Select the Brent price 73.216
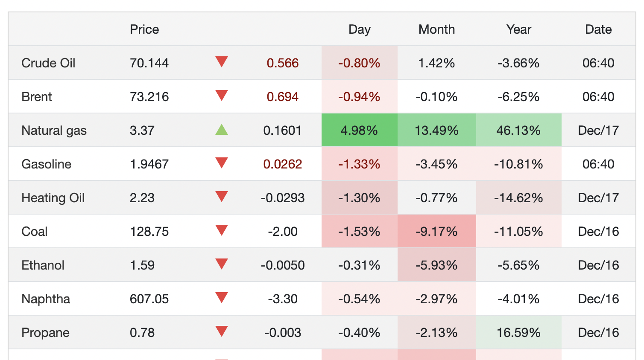Screen dimensions: 644x360 click(x=149, y=97)
